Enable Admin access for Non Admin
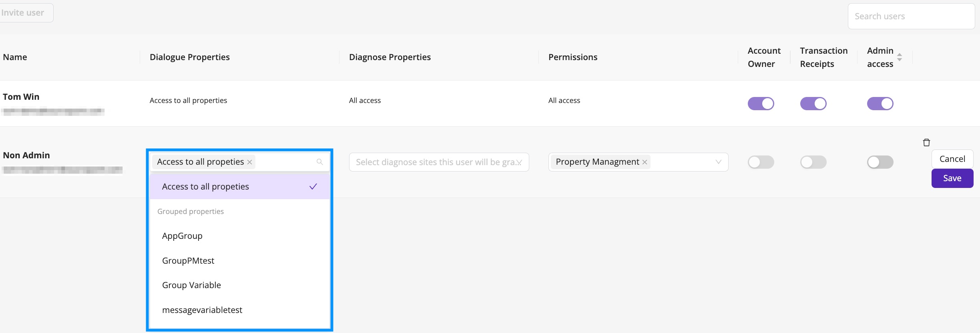The height and width of the screenshot is (333, 980). 880,162
